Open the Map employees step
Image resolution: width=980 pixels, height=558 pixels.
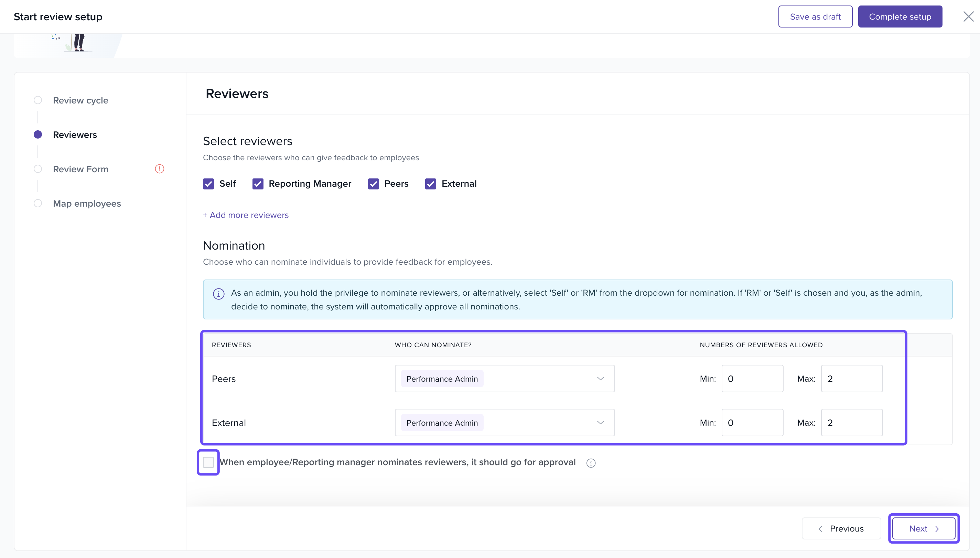click(x=87, y=204)
